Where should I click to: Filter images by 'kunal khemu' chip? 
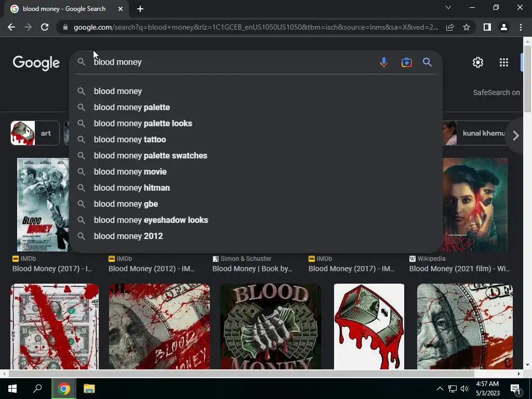coord(475,133)
